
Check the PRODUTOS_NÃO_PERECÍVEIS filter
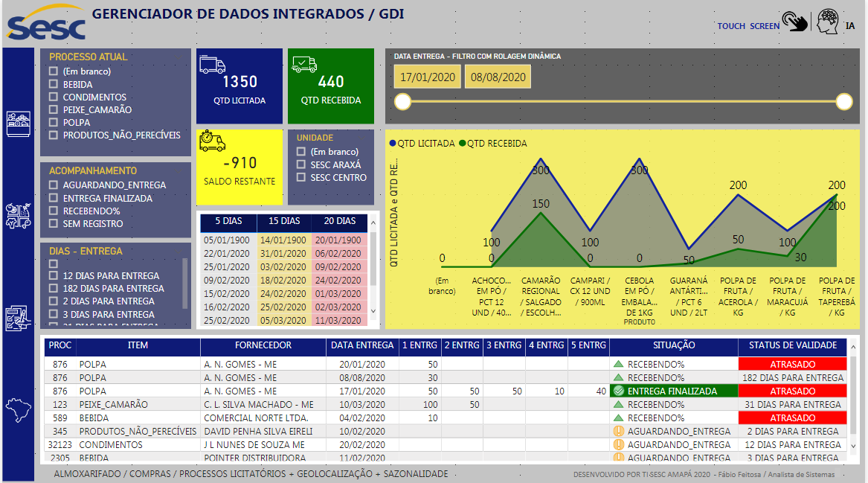53,135
